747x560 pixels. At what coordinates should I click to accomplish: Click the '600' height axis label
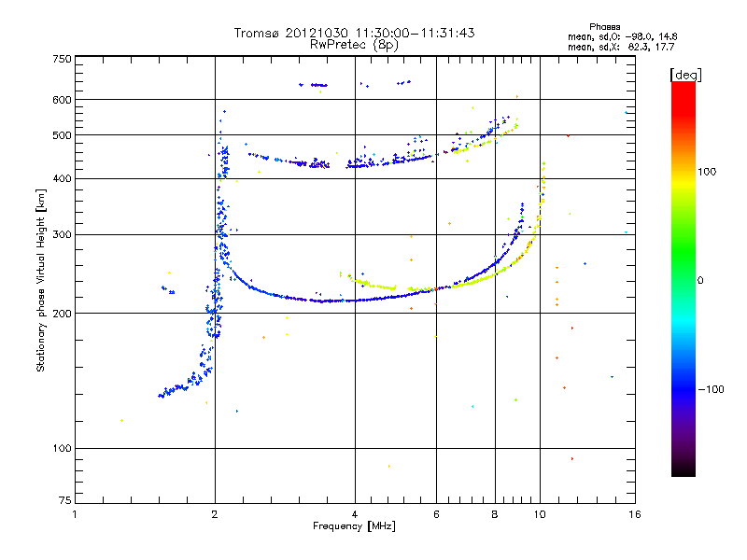[62, 100]
